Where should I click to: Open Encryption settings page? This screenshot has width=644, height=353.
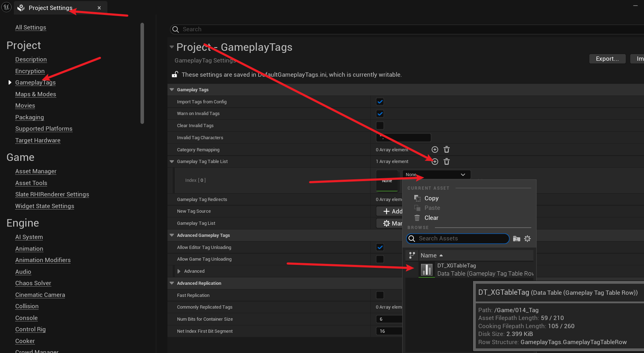click(30, 71)
